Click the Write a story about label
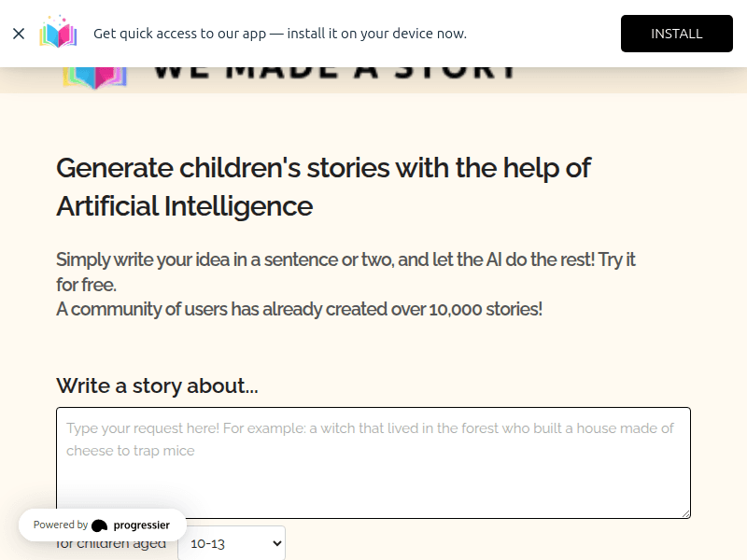 pos(157,385)
